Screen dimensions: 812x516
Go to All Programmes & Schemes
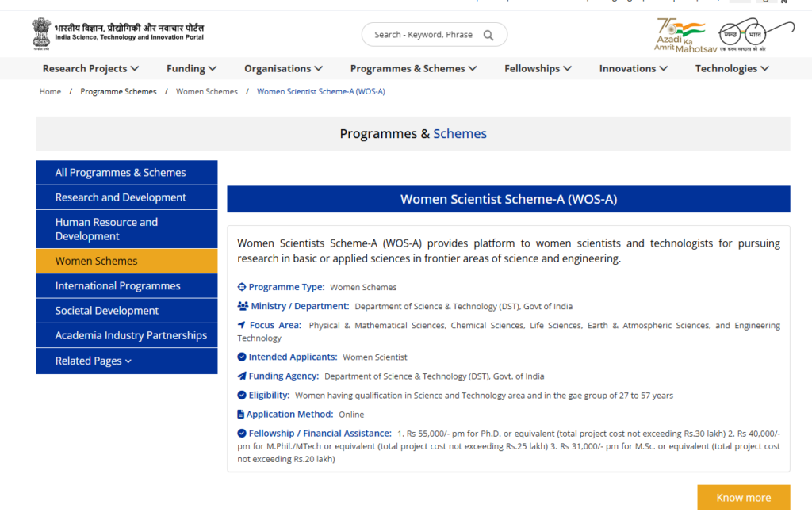click(x=120, y=172)
